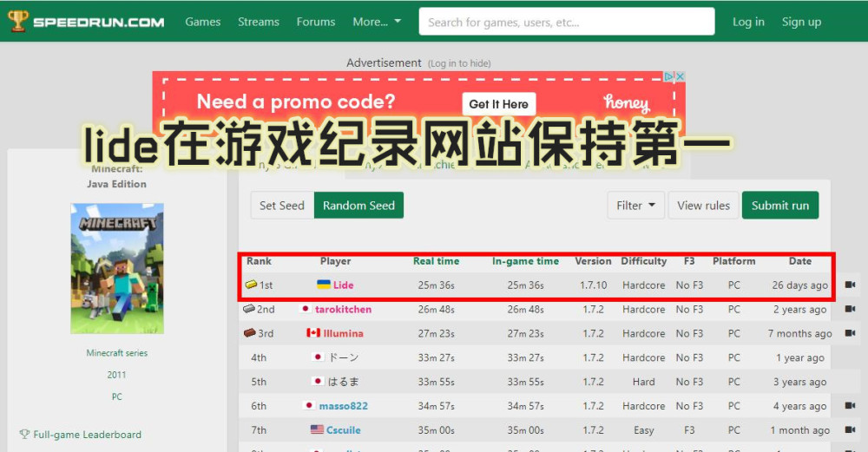Open Illumina's profile
The height and width of the screenshot is (452, 868).
coord(343,334)
